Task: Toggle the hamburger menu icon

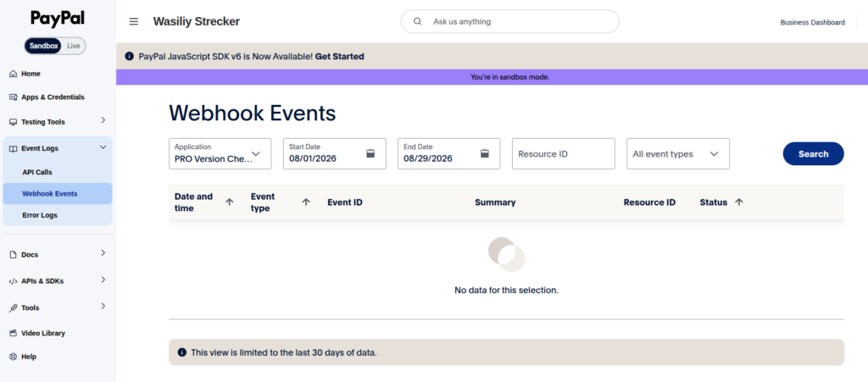Action: tap(133, 21)
